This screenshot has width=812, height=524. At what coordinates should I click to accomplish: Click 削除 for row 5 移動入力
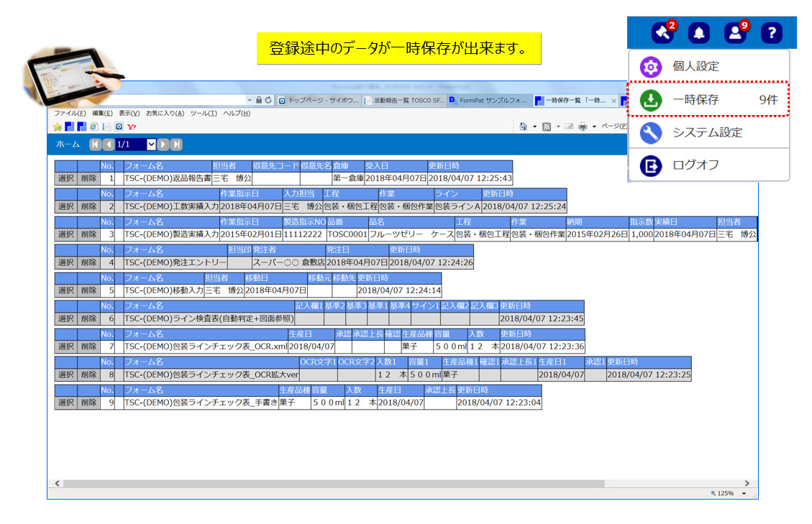coord(88,290)
